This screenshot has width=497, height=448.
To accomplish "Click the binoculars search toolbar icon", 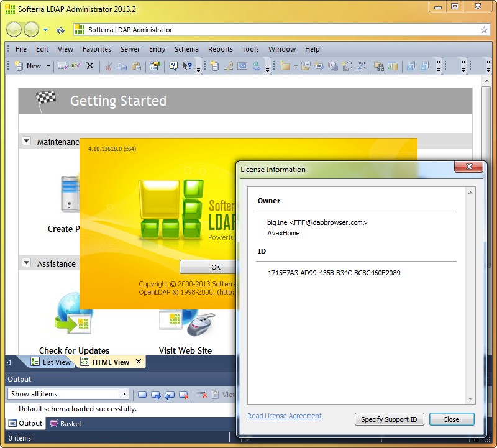I will [379, 66].
